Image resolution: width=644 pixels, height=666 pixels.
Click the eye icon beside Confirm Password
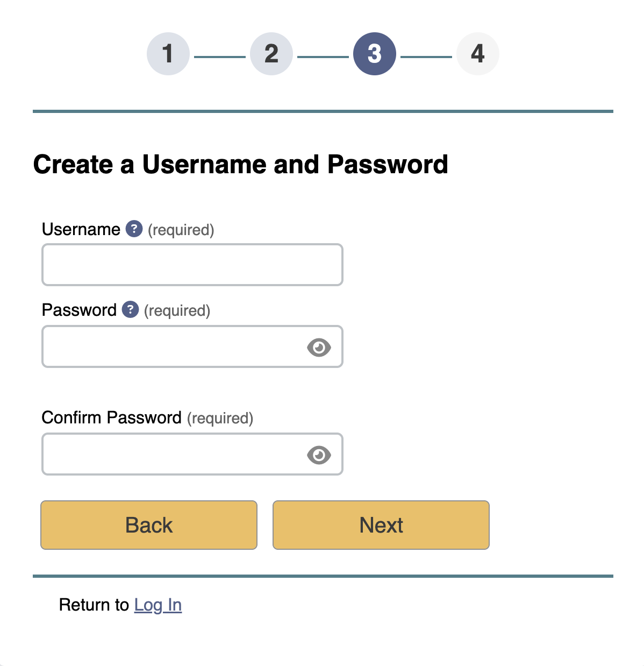tap(319, 455)
